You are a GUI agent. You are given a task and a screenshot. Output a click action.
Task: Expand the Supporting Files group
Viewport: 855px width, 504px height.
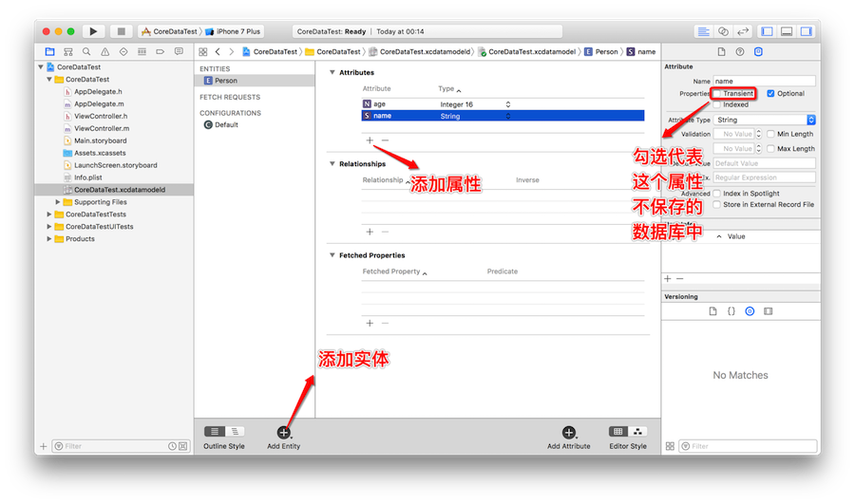point(58,202)
